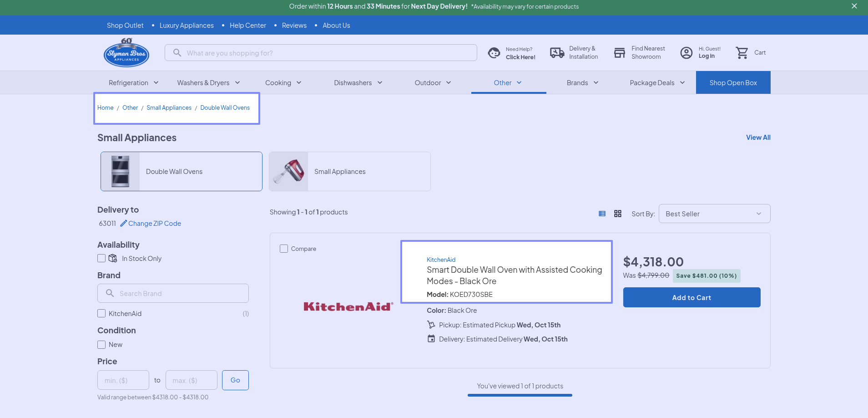The width and height of the screenshot is (868, 418).
Task: Click the Double Wall Ovens category thumbnail
Action: pyautogui.click(x=121, y=172)
